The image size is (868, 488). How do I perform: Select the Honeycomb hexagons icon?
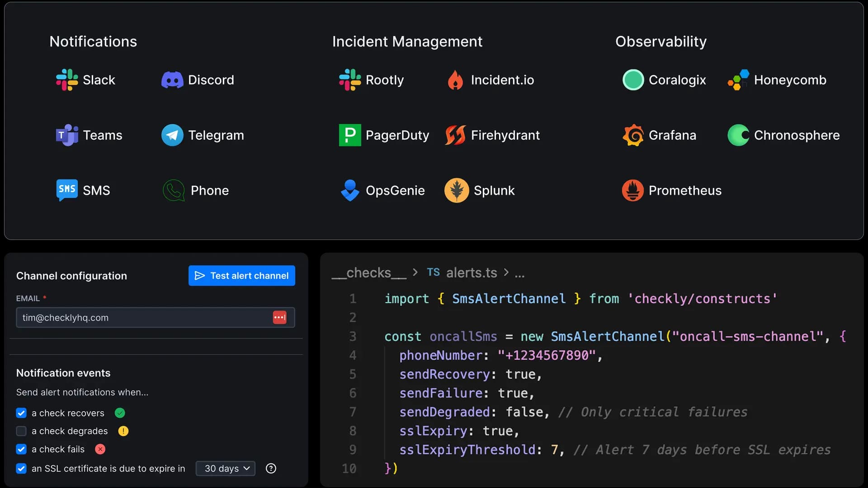738,80
